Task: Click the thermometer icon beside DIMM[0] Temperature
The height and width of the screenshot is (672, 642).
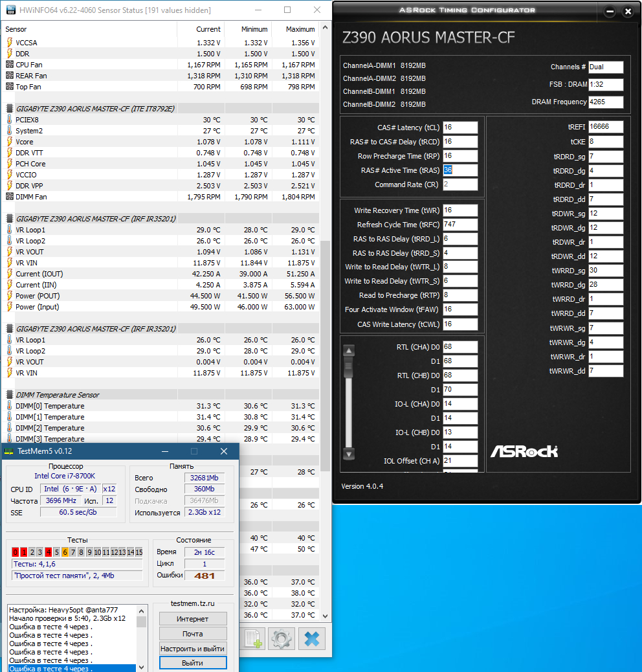Action: coord(10,406)
